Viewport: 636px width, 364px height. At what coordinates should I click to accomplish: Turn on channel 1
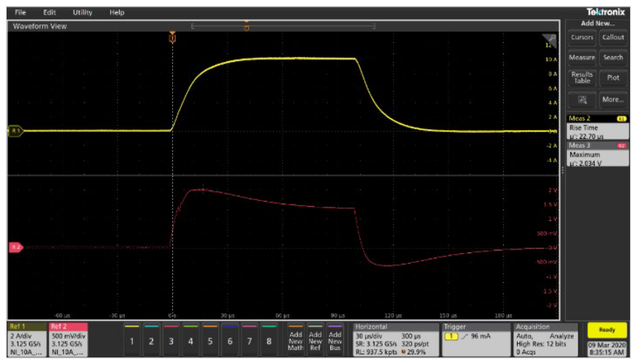point(131,340)
